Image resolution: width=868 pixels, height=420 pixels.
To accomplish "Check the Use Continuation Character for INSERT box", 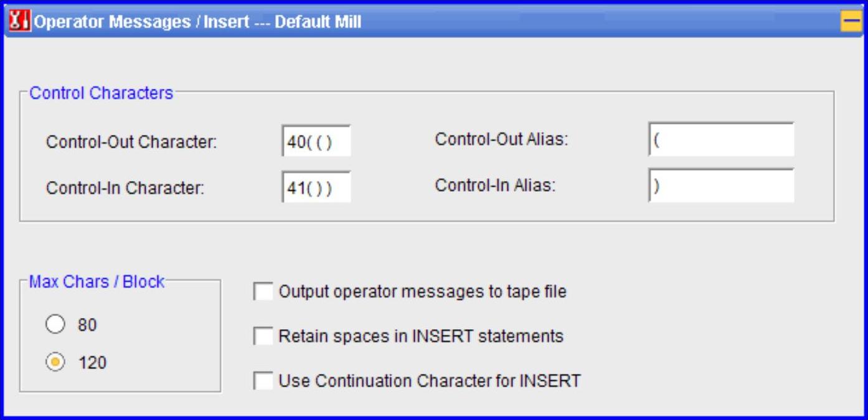I will (x=263, y=381).
